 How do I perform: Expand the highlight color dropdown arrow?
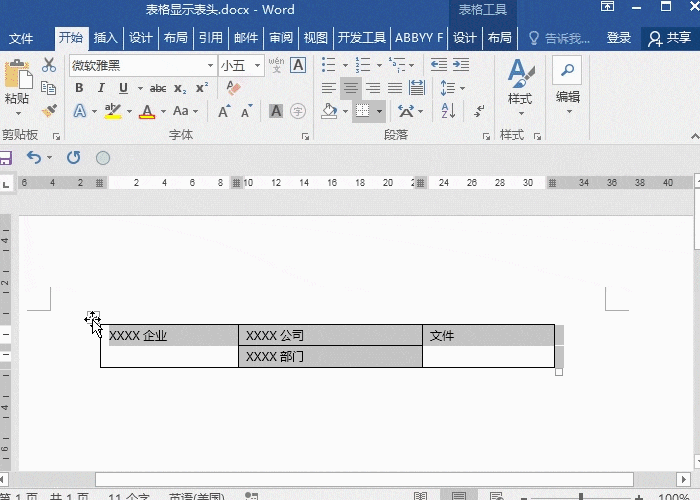[129, 111]
